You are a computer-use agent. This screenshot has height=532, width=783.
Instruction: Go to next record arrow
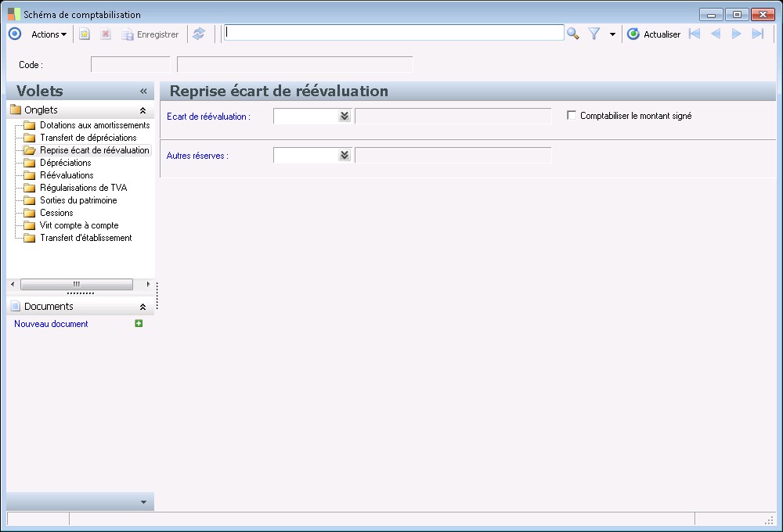[737, 34]
